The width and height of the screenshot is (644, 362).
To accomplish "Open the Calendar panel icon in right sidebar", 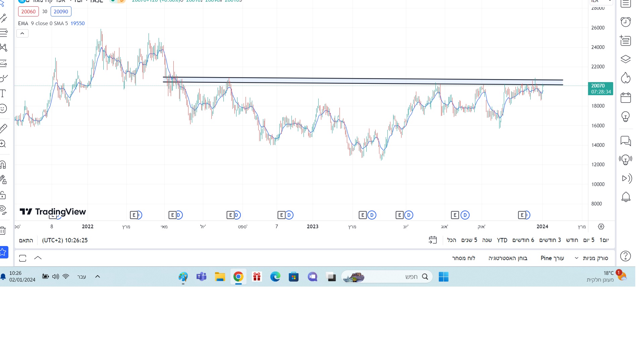I will point(626,98).
